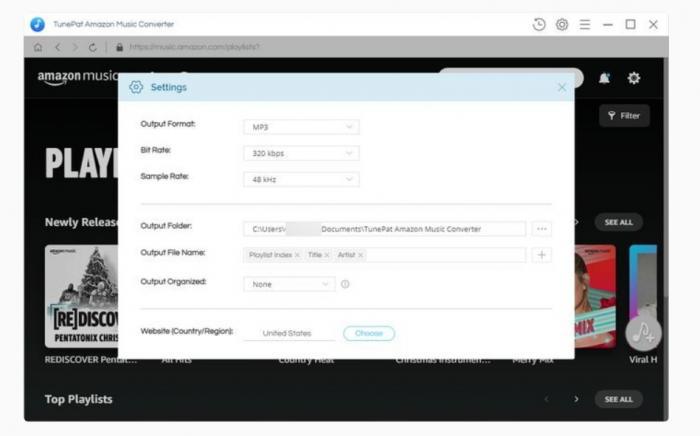Viewport: 700px width, 436px height.
Task: Open settings gear in title bar
Action: 562,24
